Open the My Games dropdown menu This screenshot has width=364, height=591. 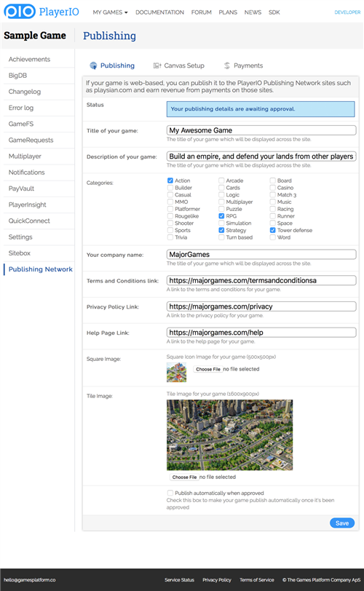click(x=110, y=12)
